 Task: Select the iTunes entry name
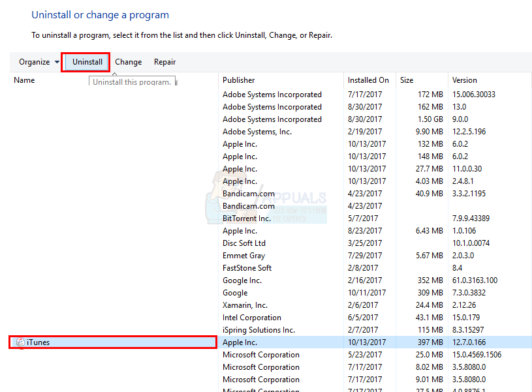point(38,342)
